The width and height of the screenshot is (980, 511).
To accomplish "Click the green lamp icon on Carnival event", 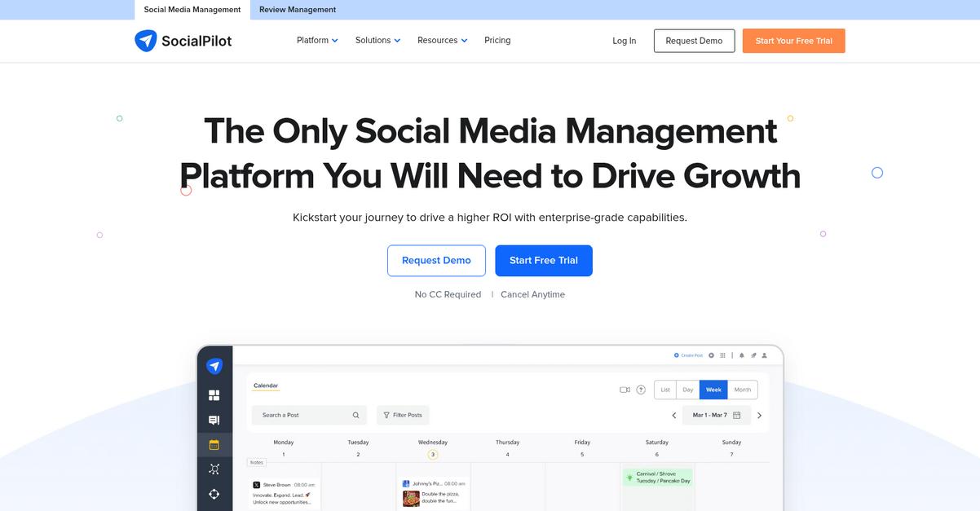I will click(629, 478).
